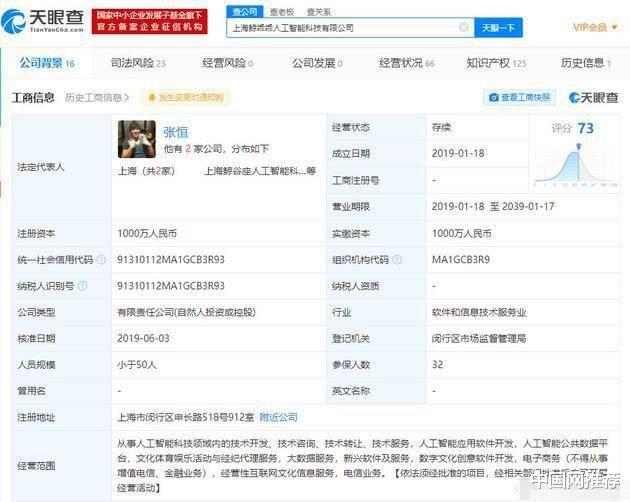Select the credit code under 统一社会信用代码
The height and width of the screenshot is (502, 630).
[x=171, y=260]
